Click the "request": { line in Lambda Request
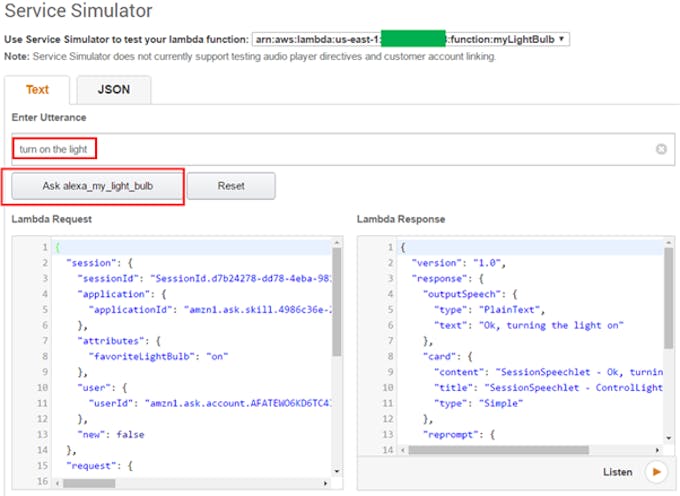Viewport: 680px width, 496px height. [99, 466]
